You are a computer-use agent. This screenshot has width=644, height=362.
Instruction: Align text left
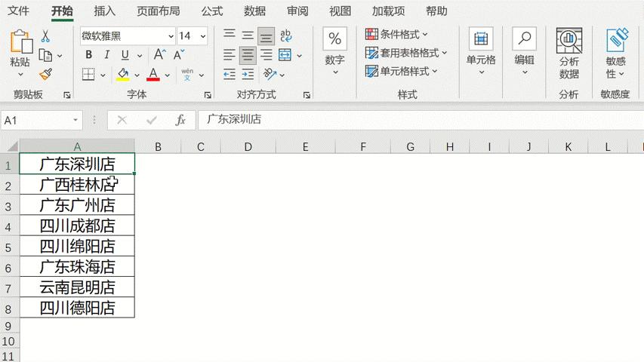click(230, 54)
